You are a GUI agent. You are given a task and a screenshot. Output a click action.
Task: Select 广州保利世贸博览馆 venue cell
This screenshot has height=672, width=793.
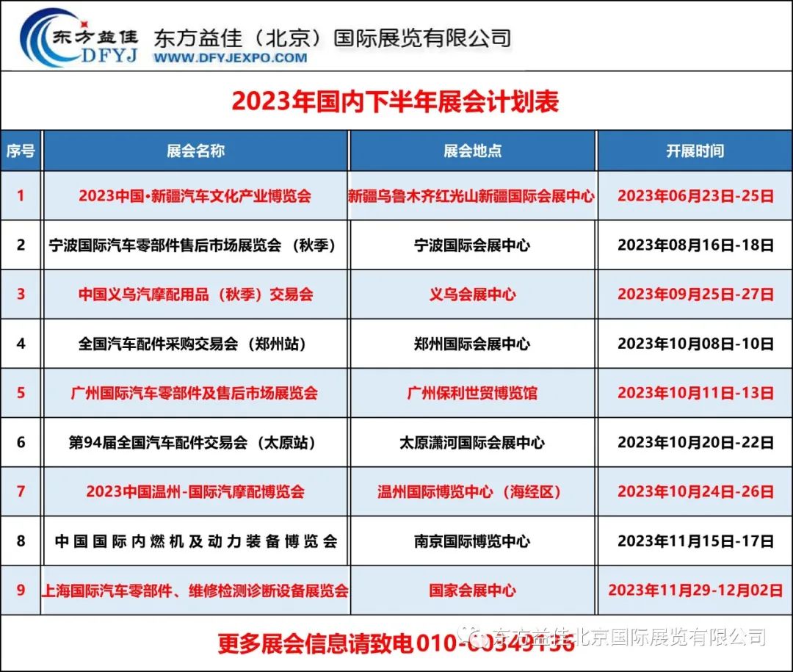click(472, 393)
